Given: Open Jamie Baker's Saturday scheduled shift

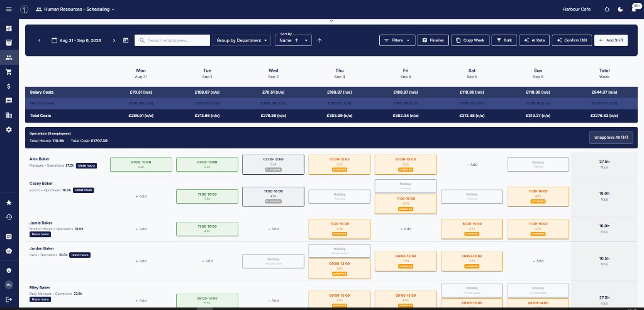Looking at the screenshot, I should [x=472, y=229].
